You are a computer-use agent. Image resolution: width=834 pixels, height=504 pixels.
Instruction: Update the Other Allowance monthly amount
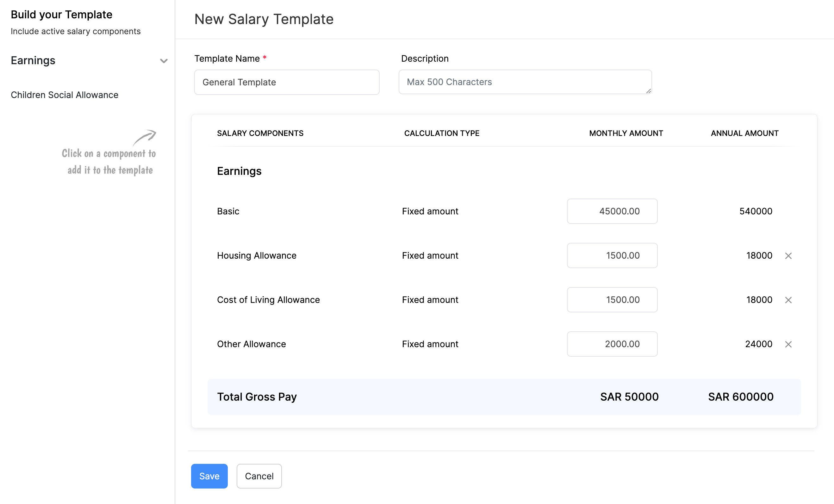[612, 344]
